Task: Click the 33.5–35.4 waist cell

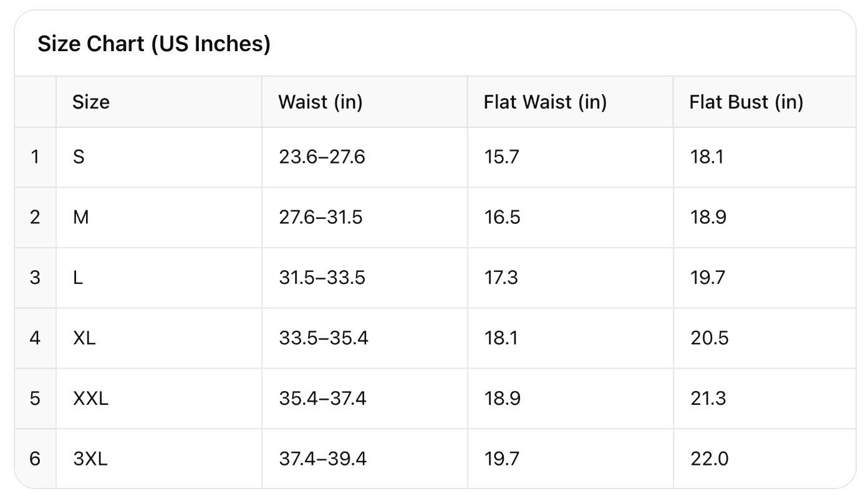Action: [324, 338]
